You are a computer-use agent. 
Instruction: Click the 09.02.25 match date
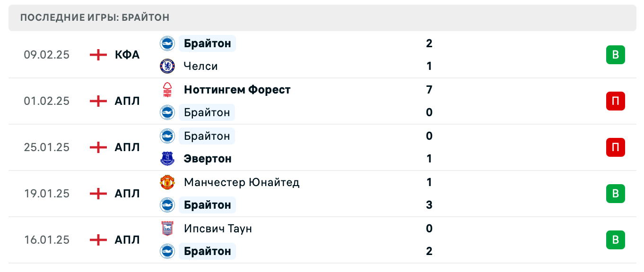click(47, 55)
